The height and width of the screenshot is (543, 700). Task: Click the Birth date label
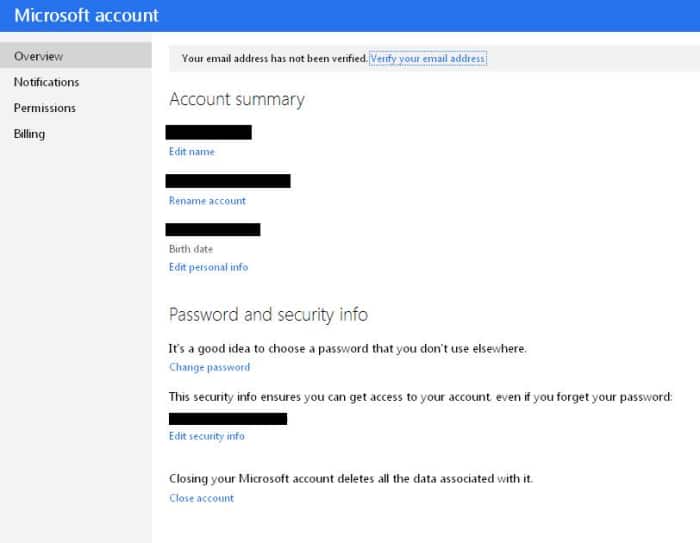[x=191, y=249]
